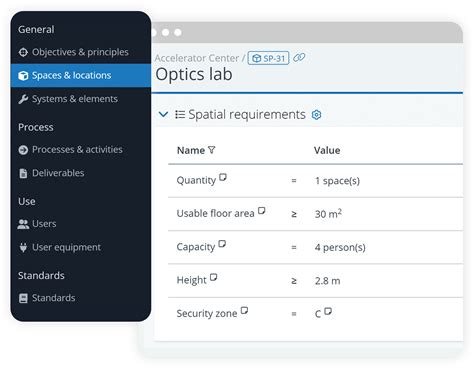The width and height of the screenshot is (474, 368).
Task: Click the Value column header
Action: [327, 150]
